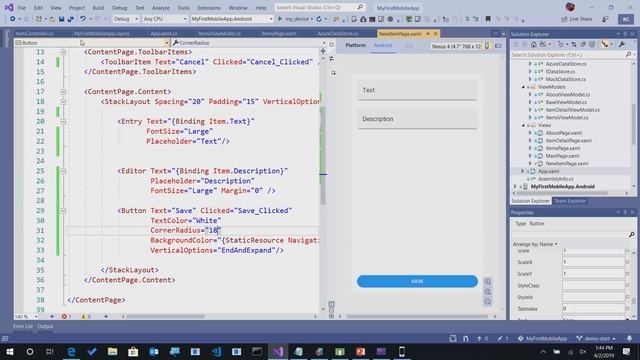Collapse the ViewModels folder

click(x=523, y=87)
